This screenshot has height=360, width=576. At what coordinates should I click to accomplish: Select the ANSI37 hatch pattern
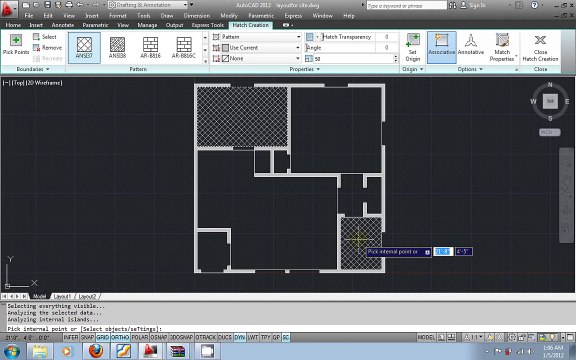click(x=84, y=48)
